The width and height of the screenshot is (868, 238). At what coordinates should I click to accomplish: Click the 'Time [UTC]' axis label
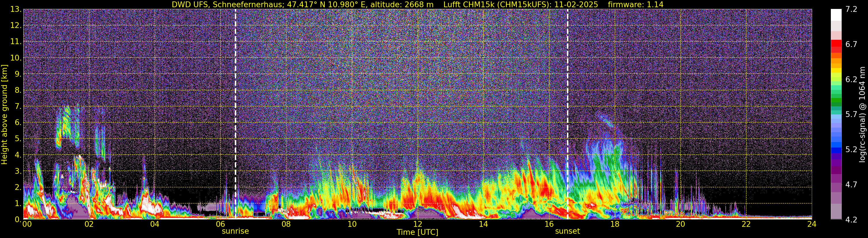pyautogui.click(x=417, y=232)
